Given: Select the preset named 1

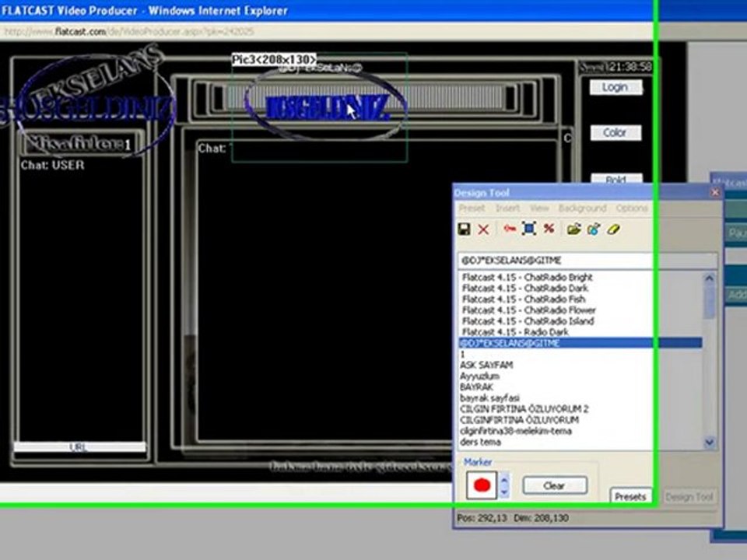Looking at the screenshot, I should (462, 355).
